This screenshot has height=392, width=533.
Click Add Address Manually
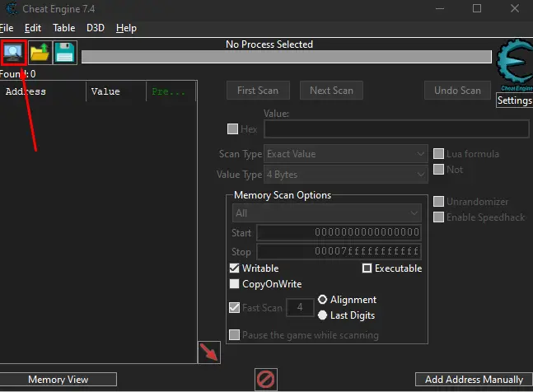[x=474, y=380]
